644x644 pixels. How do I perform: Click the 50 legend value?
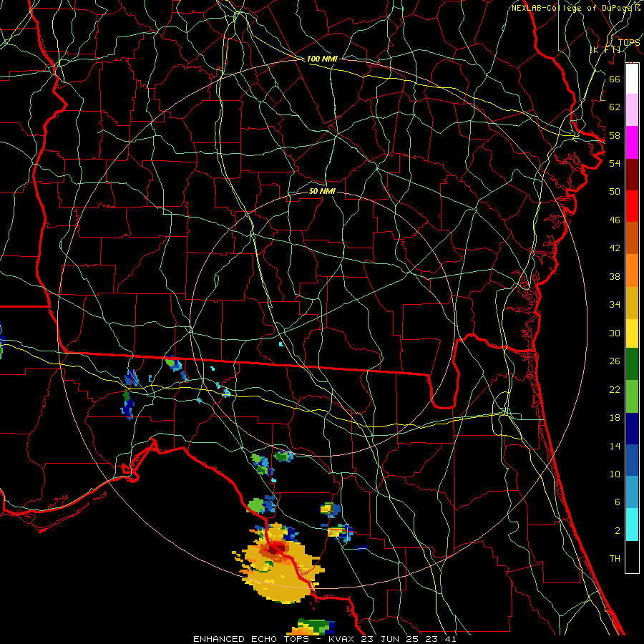point(615,192)
